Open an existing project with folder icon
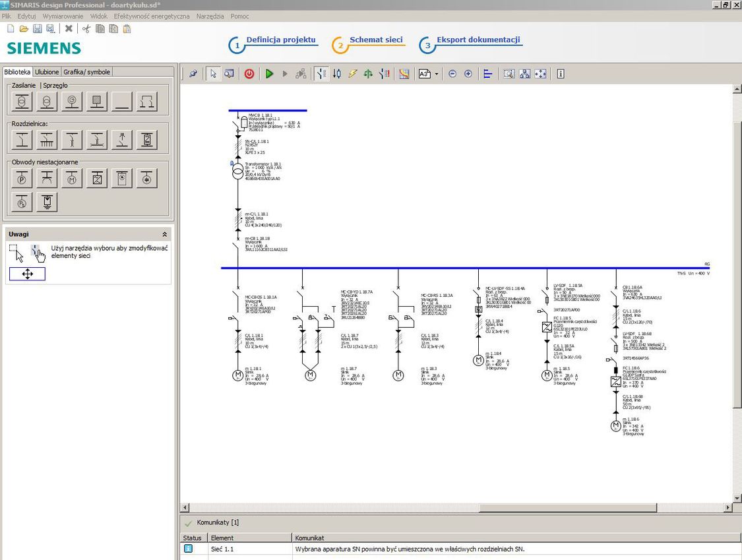742x560 pixels. (x=24, y=29)
